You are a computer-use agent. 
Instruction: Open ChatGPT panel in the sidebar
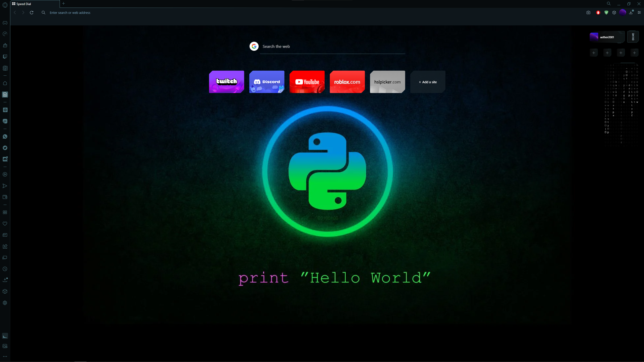click(x=5, y=110)
